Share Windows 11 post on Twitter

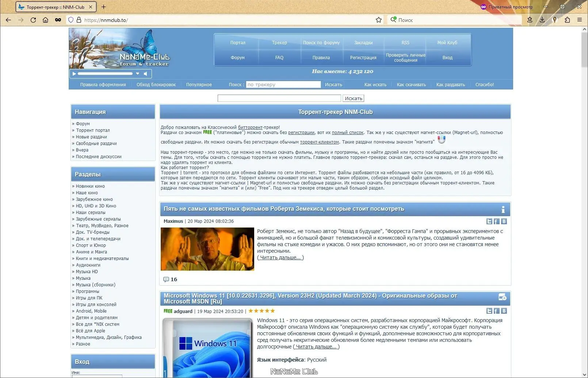pos(489,311)
